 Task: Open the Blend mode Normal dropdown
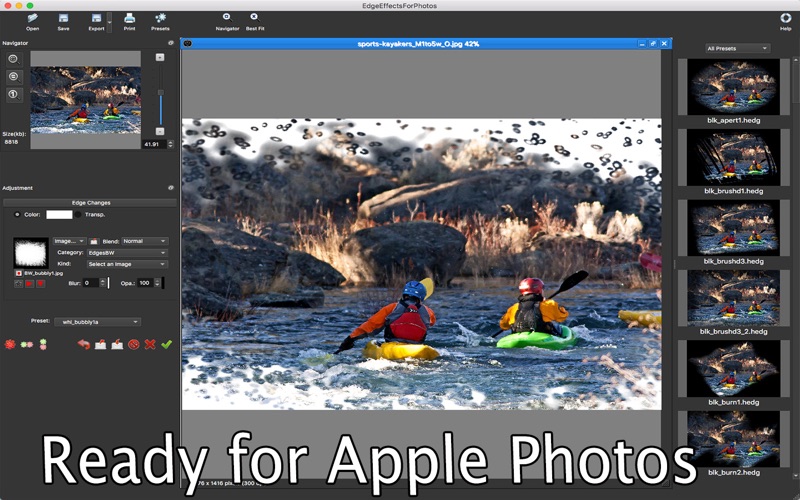point(145,241)
